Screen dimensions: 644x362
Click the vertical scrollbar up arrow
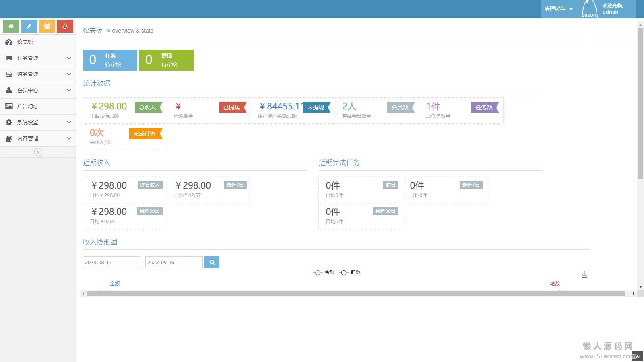pyautogui.click(x=640, y=25)
